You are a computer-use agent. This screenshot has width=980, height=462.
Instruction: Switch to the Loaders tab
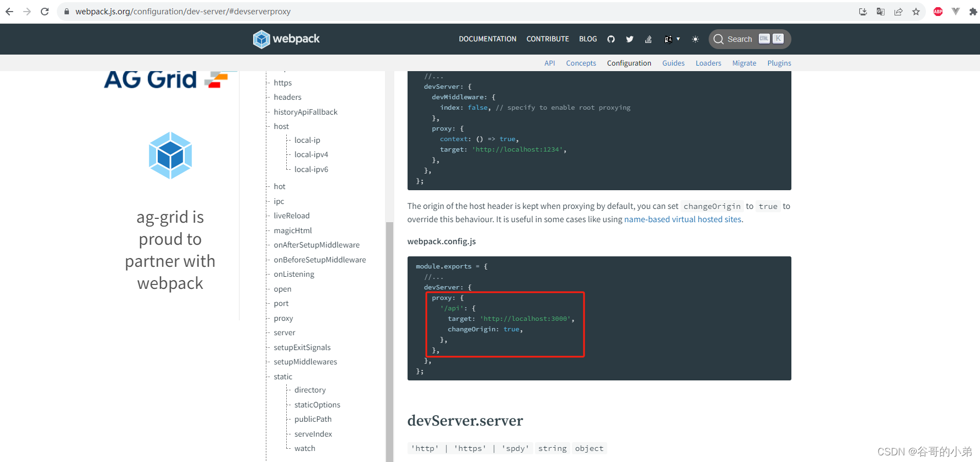(x=708, y=63)
